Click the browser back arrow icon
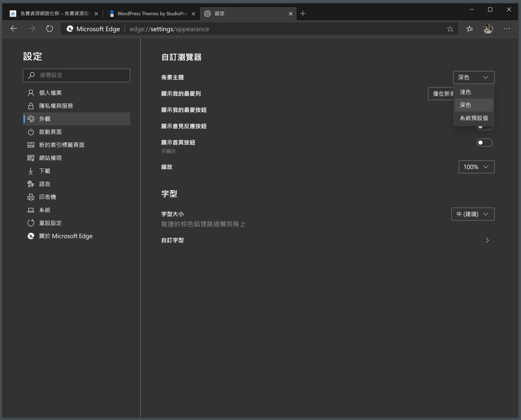This screenshot has height=420, width=521. tap(14, 29)
